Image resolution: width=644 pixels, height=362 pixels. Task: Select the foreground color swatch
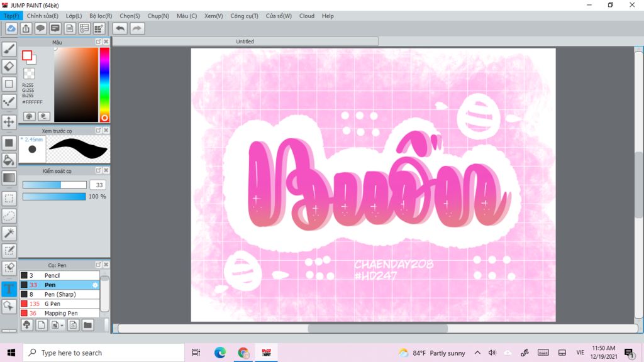[27, 55]
